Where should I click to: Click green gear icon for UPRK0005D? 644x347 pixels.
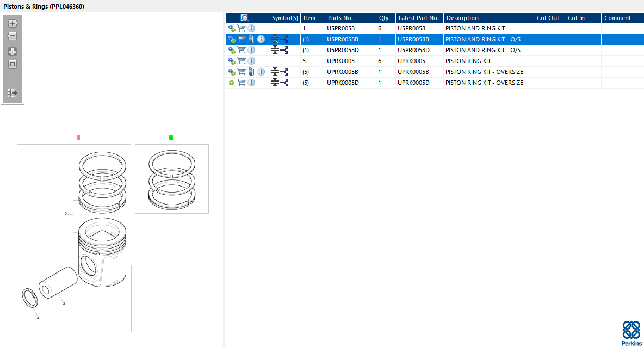click(232, 83)
